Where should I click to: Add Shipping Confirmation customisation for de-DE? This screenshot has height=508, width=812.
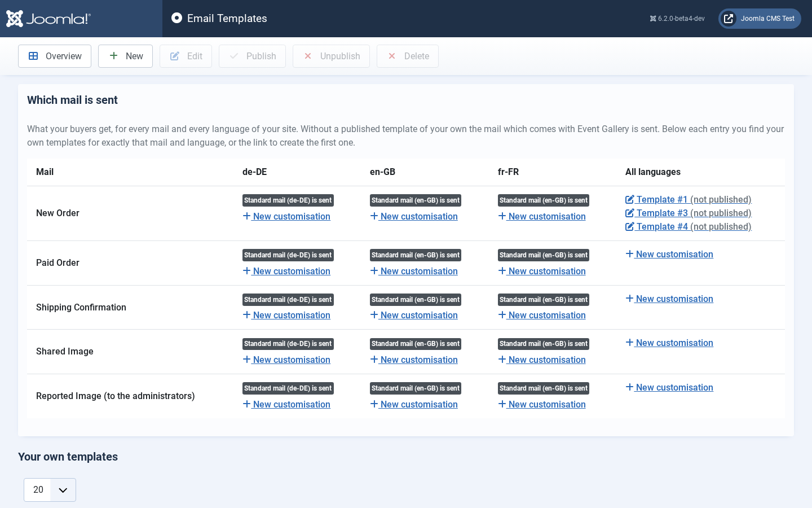click(x=286, y=315)
